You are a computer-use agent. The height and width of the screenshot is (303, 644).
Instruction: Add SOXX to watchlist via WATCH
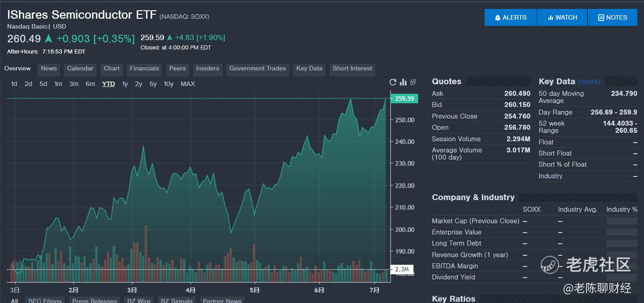(562, 17)
